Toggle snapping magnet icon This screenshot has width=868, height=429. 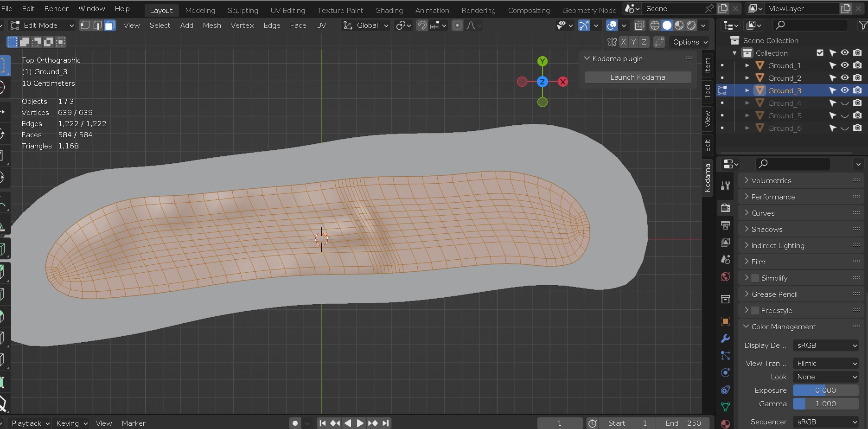point(422,26)
